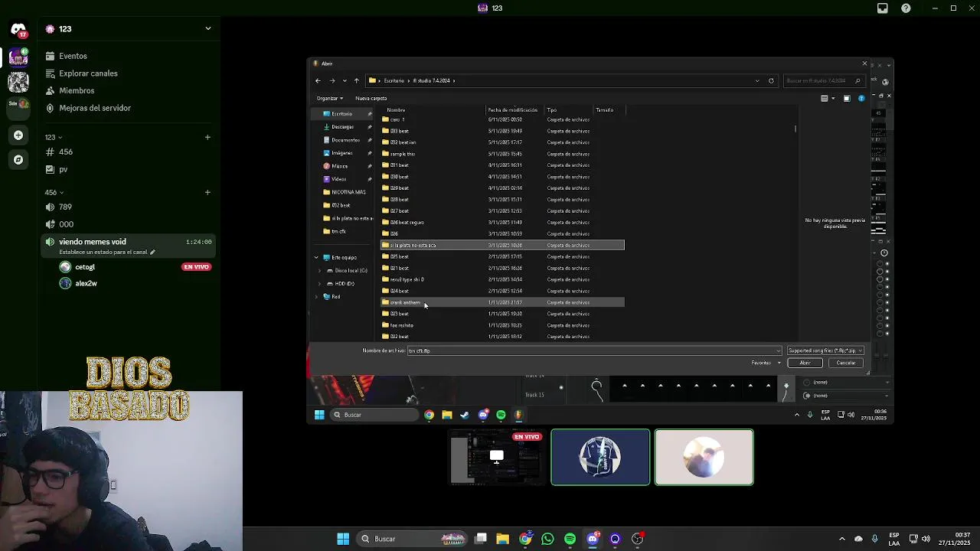Viewport: 980px width, 551px height.
Task: Toggle preview pane icon in Abrir dialog
Action: coord(847,98)
